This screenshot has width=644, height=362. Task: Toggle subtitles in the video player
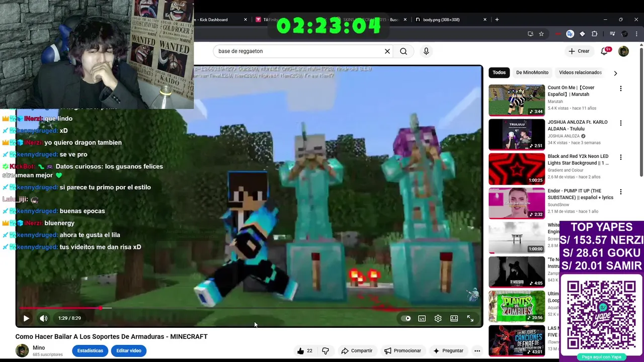click(x=422, y=318)
